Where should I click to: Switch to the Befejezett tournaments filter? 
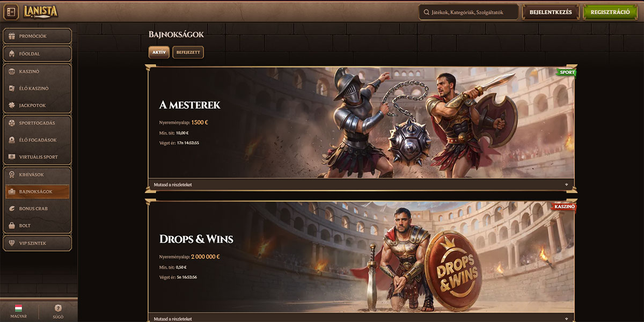pyautogui.click(x=188, y=52)
